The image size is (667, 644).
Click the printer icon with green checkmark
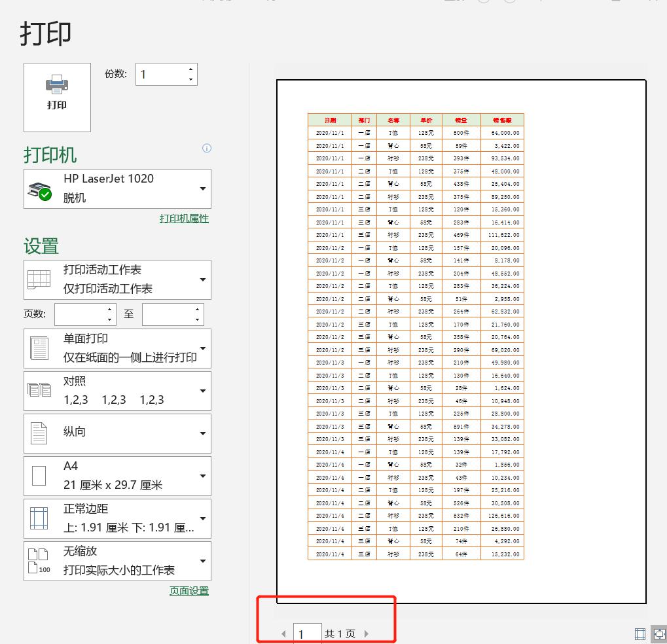coord(39,187)
